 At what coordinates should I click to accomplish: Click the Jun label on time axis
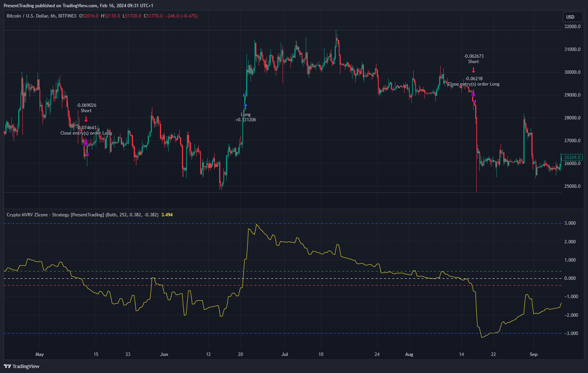[164, 354]
